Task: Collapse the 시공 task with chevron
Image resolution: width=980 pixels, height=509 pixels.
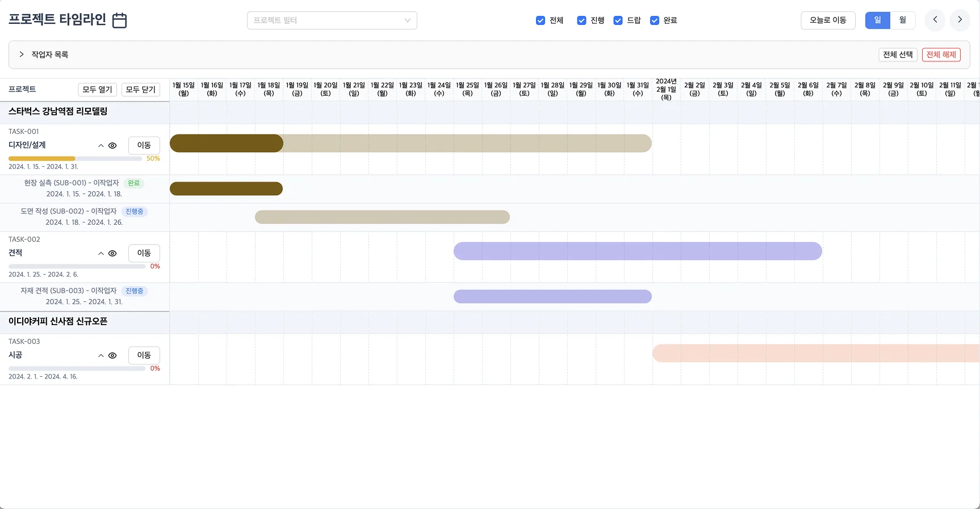Action: point(101,356)
